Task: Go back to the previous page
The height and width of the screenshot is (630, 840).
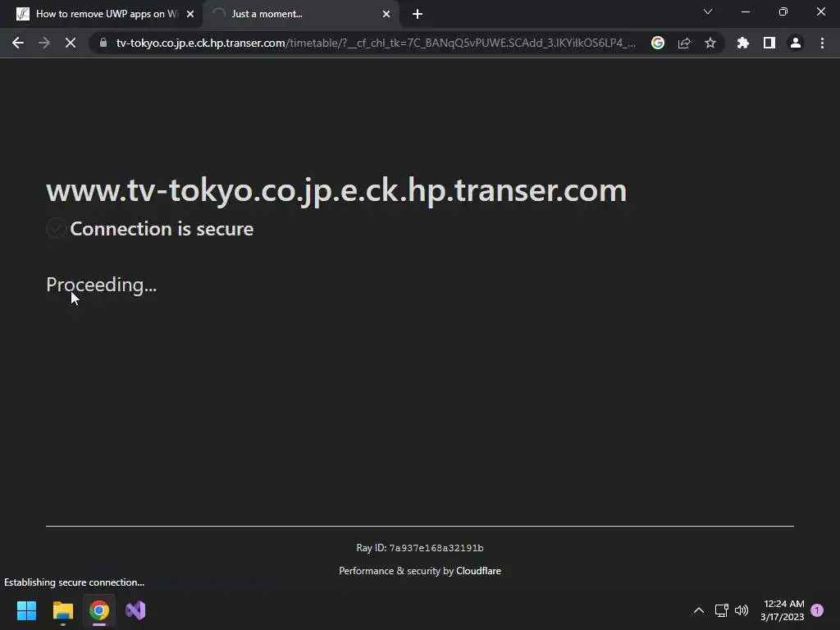Action: (18, 43)
